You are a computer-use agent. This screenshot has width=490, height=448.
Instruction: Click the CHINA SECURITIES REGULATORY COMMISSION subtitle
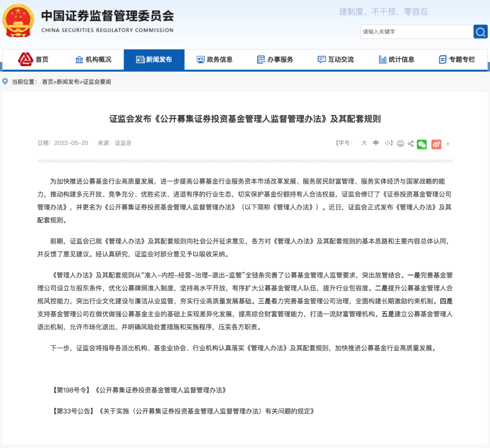click(x=108, y=30)
